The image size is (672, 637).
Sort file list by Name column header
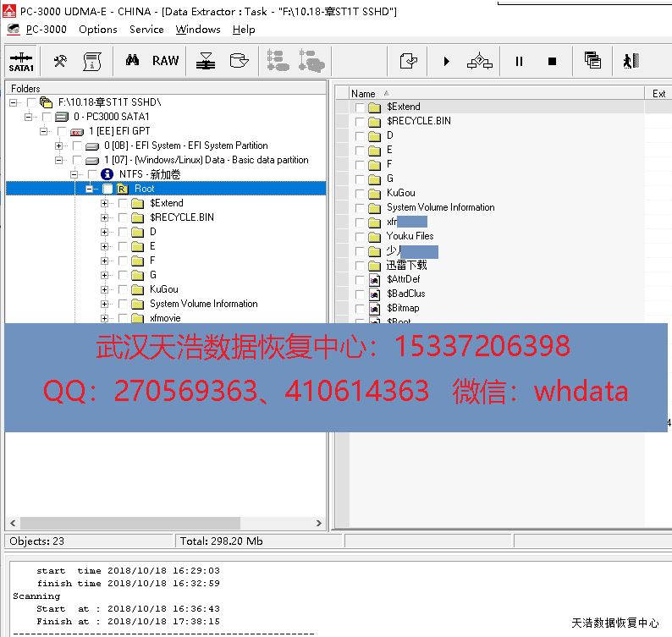tap(364, 93)
